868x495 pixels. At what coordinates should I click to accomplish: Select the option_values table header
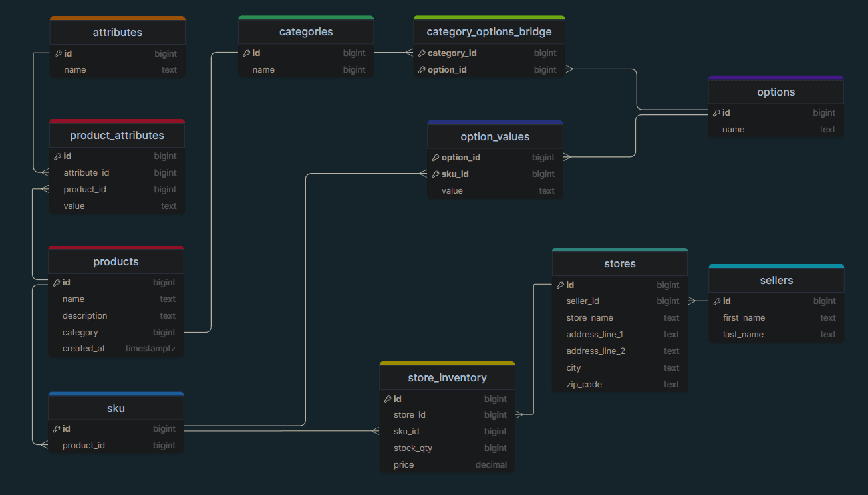coord(495,137)
